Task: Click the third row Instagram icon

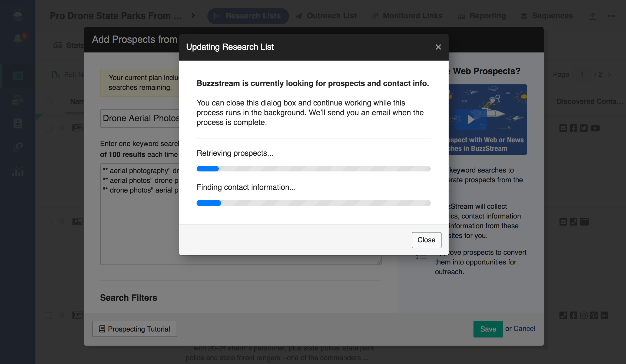Action: pos(584,315)
